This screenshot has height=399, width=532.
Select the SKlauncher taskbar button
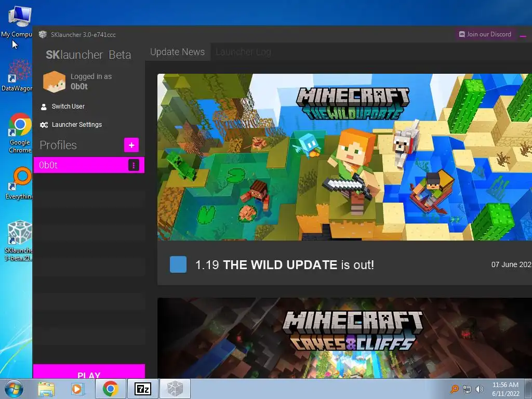click(175, 389)
